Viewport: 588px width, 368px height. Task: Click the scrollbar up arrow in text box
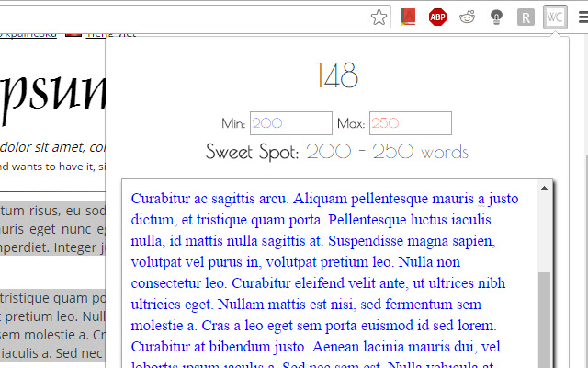[545, 188]
